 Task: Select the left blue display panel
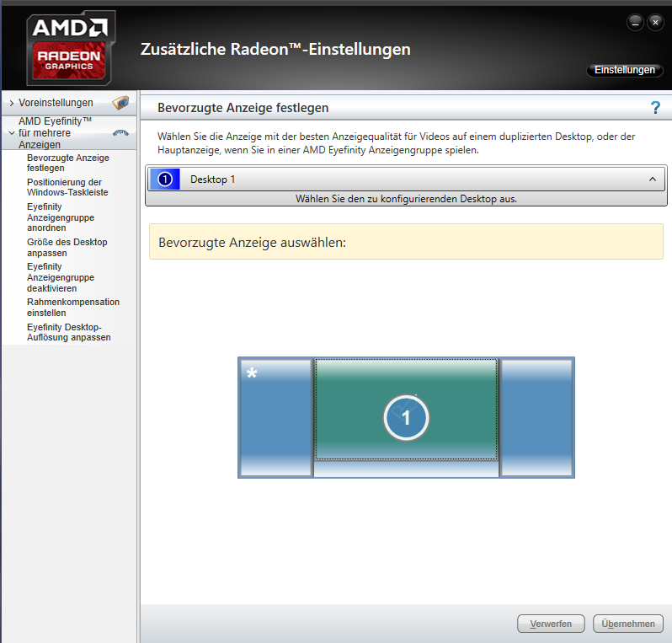coord(276,417)
